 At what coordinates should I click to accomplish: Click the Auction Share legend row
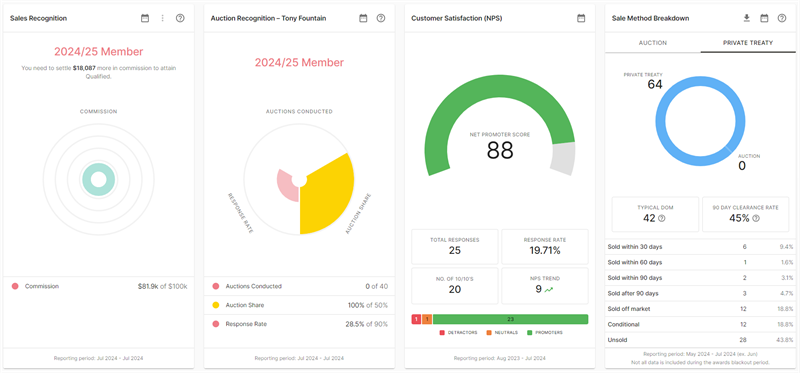[299, 305]
